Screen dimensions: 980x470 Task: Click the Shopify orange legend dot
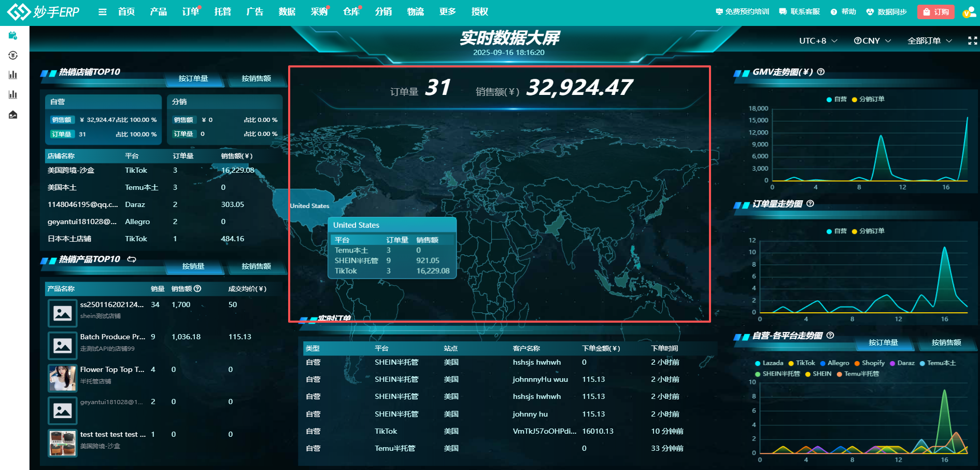pyautogui.click(x=857, y=363)
